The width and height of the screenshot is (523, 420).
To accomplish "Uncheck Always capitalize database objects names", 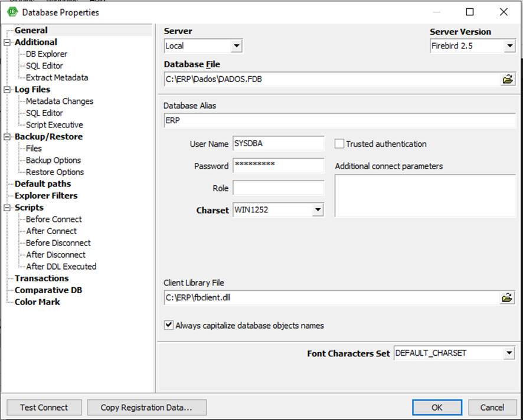I will (169, 325).
